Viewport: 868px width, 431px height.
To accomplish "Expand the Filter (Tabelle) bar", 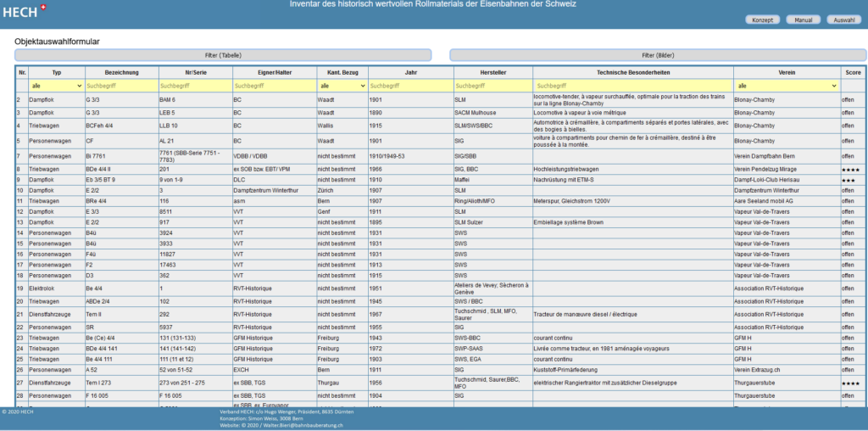I will click(x=223, y=55).
